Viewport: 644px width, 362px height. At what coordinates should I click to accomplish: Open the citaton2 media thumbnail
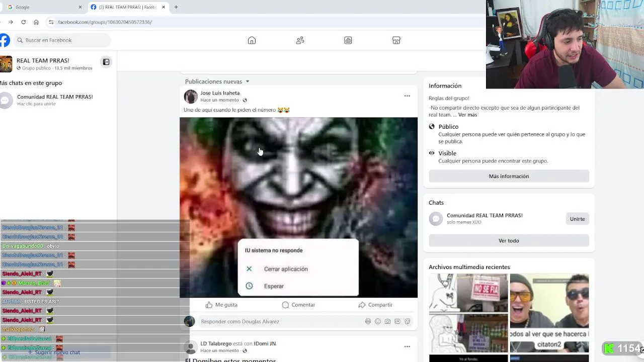coord(549,313)
